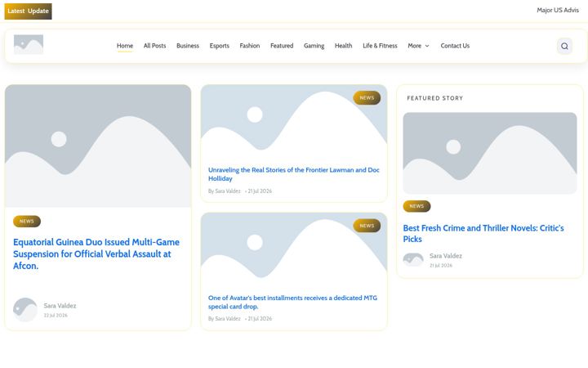
Task: Click NEWS tag on Avatar MTG card
Action: (367, 226)
